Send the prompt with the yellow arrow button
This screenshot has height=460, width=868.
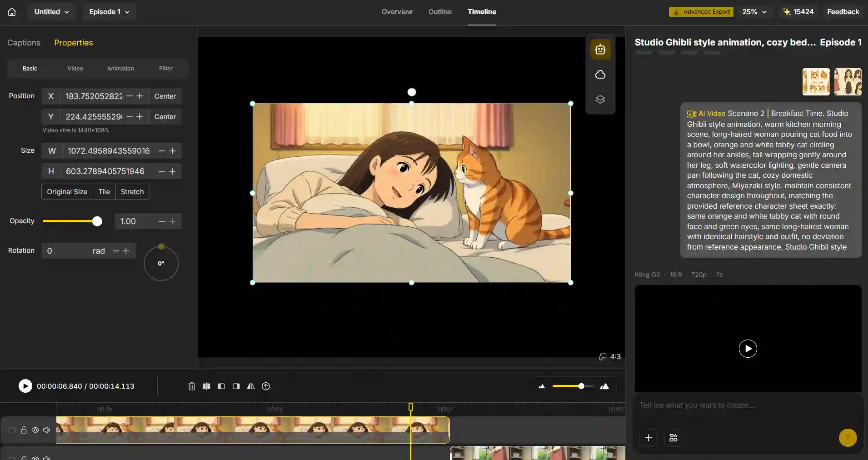point(848,438)
